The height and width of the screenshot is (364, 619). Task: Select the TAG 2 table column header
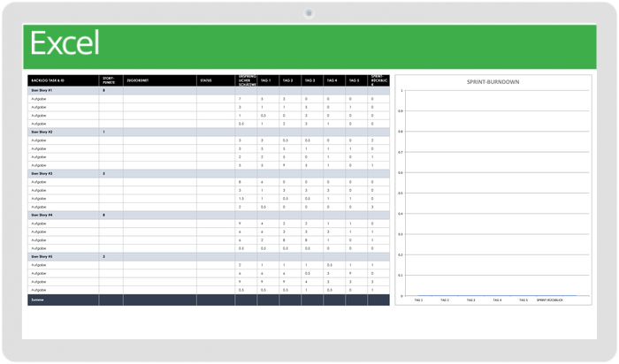[x=290, y=80]
